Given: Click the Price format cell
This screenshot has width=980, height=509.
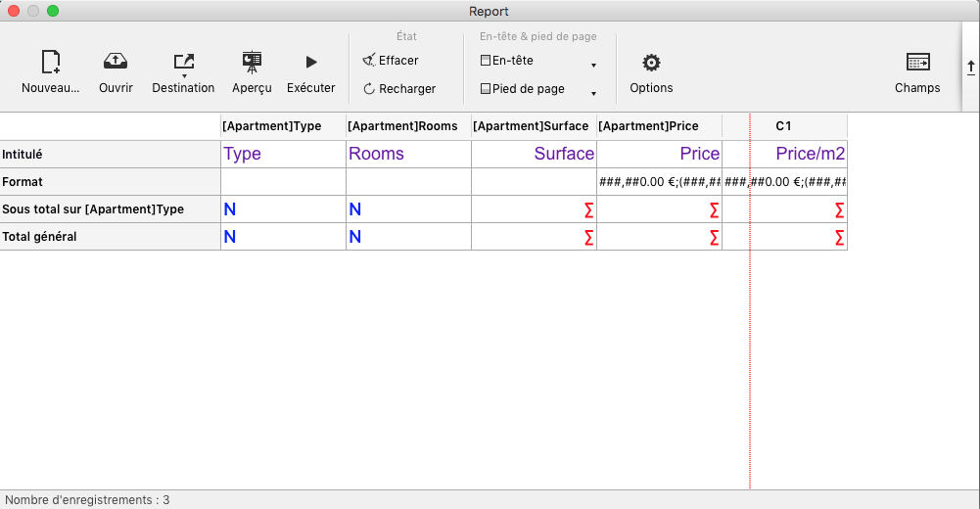Looking at the screenshot, I should coord(659,182).
